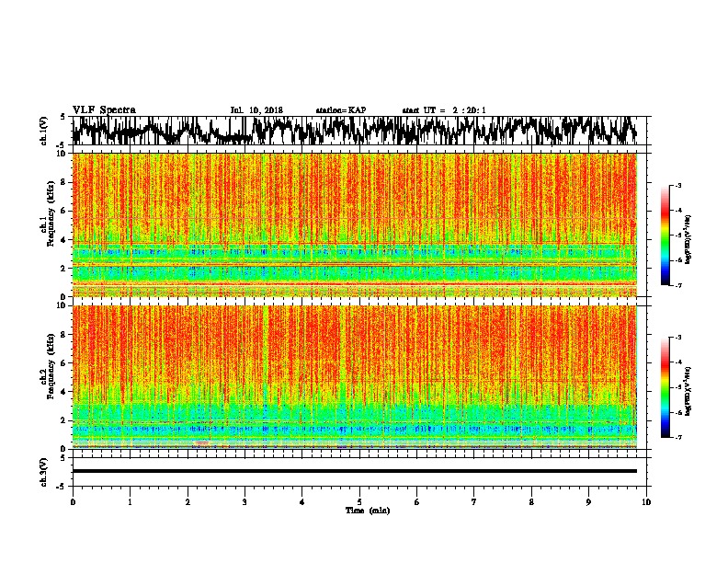Click the ch.2 frequency spectrogram panel
The image size is (728, 563).
pyautogui.click(x=354, y=377)
